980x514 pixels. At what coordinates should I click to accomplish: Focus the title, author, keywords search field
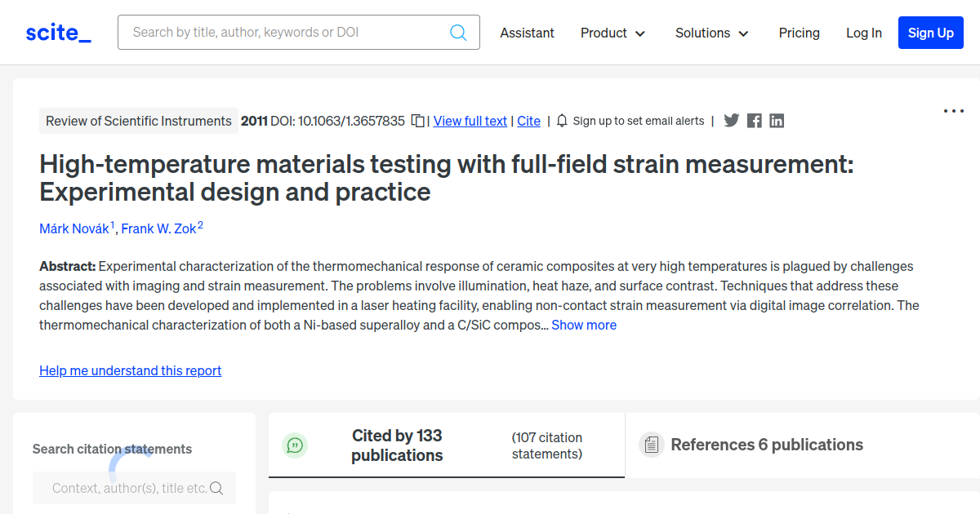click(299, 33)
